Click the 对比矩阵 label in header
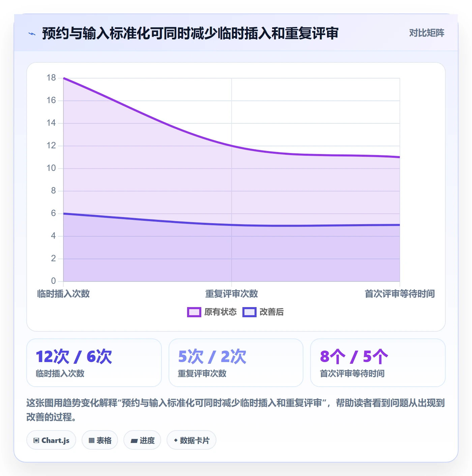The height and width of the screenshot is (476, 472). (426, 33)
